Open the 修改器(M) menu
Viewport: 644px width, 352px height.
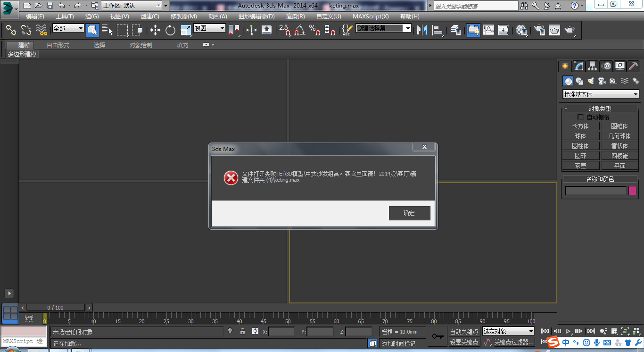pyautogui.click(x=184, y=16)
